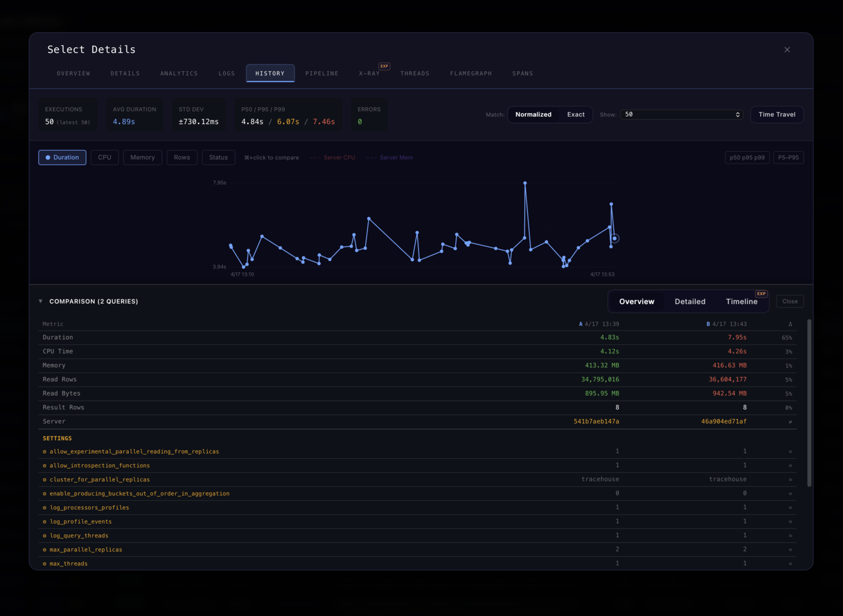Switch comparison to Timeline view
This screenshot has height=616, width=843.
[742, 301]
